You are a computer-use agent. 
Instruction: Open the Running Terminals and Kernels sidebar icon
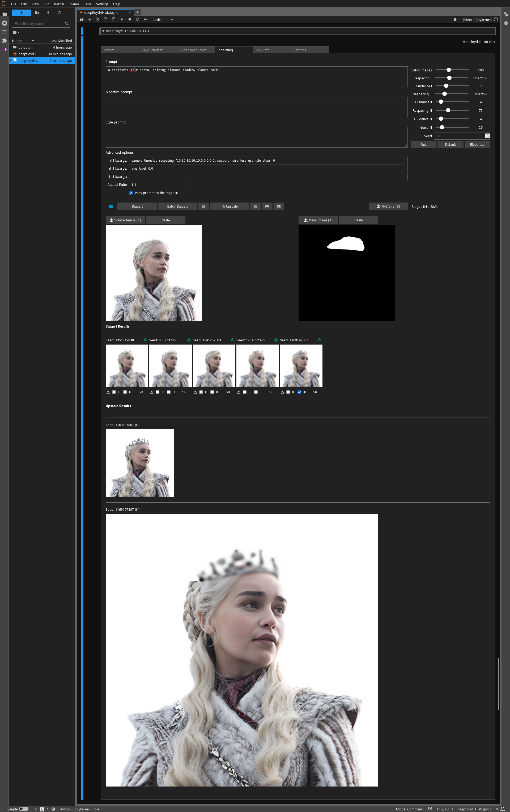[x=5, y=23]
